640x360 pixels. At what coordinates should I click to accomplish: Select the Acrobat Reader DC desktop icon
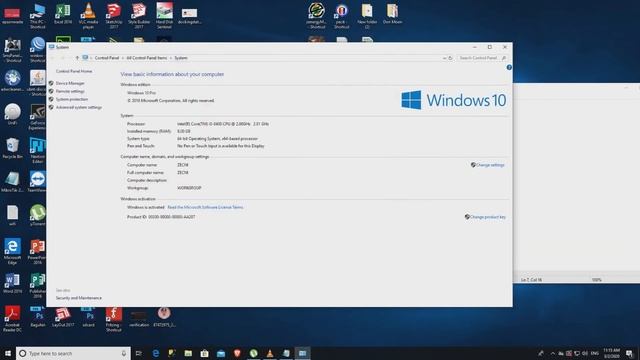[13, 319]
